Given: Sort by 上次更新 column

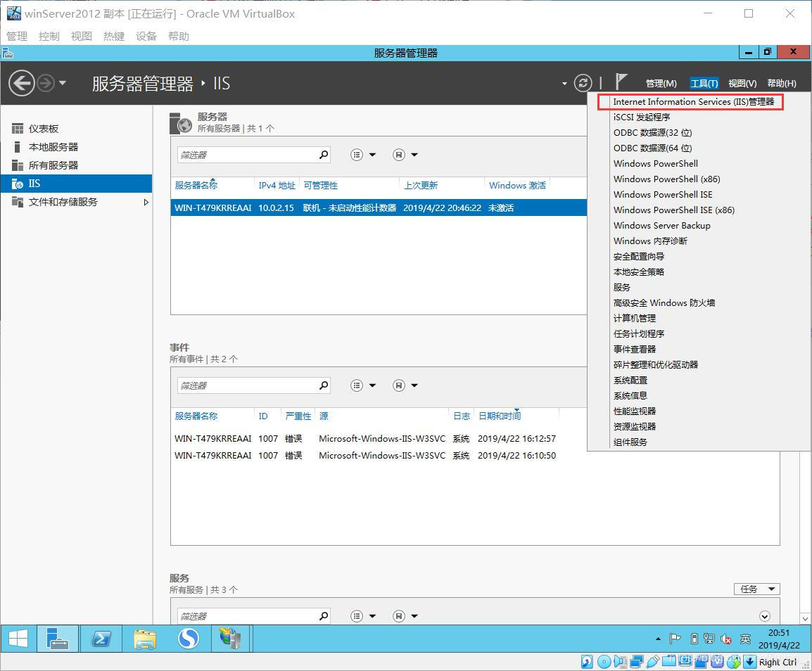Looking at the screenshot, I should pyautogui.click(x=421, y=186).
